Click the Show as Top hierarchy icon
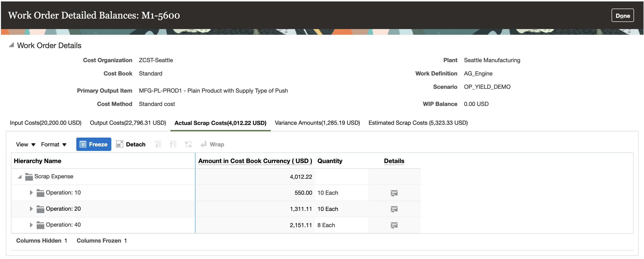Image resolution: width=644 pixels, height=259 pixels. [x=188, y=144]
